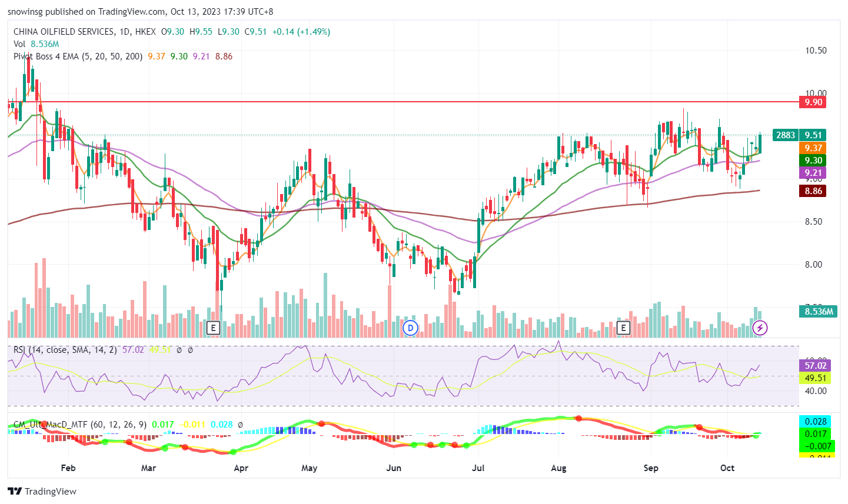This screenshot has height=504, width=848.
Task: Open the TradingView logo link
Action: (x=42, y=491)
